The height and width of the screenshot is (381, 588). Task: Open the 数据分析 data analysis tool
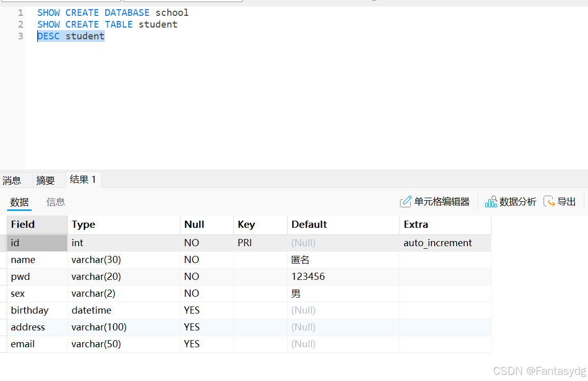coord(518,201)
